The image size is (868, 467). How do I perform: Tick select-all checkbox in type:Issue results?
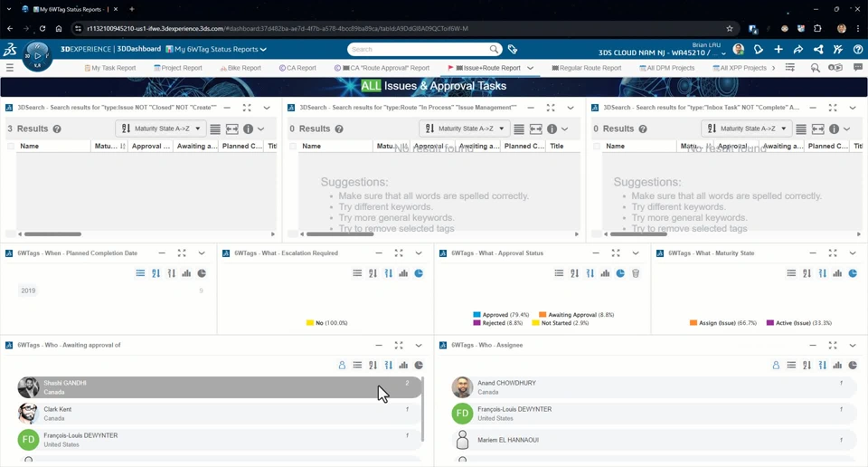point(11,147)
